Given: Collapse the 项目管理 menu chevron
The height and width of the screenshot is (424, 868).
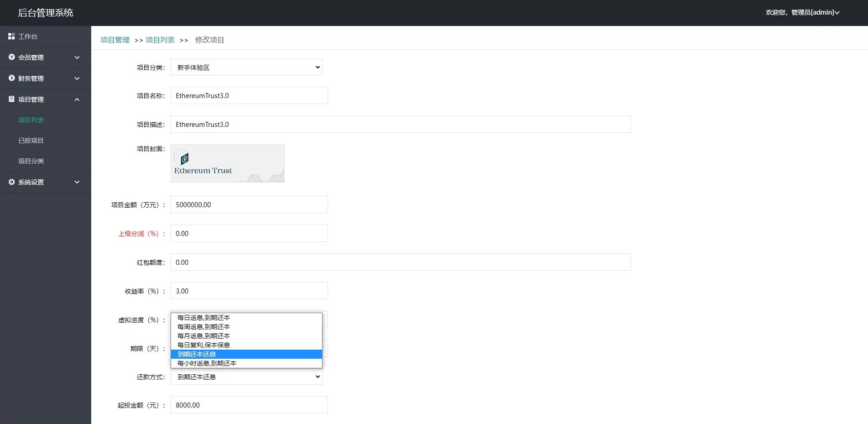Looking at the screenshot, I should (77, 99).
